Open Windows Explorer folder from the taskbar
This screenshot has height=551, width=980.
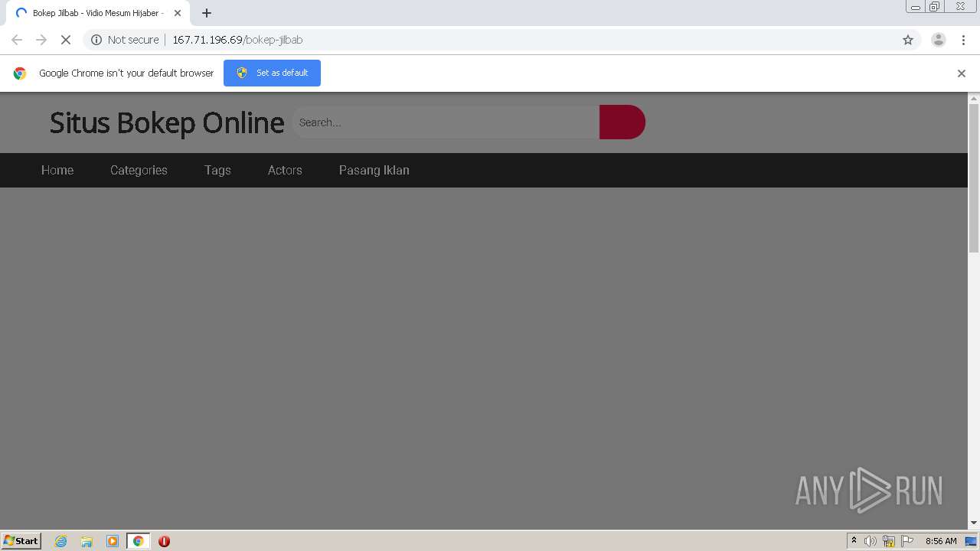pos(87,541)
